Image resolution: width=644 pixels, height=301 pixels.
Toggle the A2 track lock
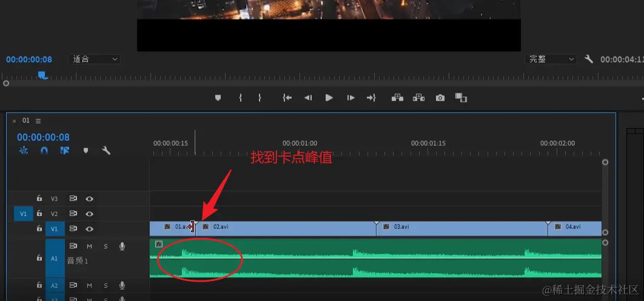[x=39, y=285]
